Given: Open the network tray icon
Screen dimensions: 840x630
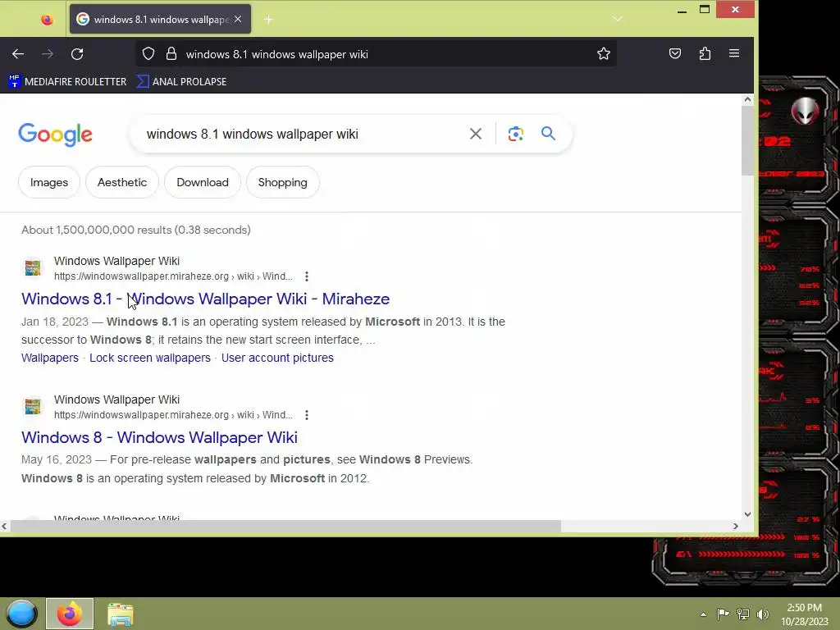Looking at the screenshot, I should (x=743, y=614).
